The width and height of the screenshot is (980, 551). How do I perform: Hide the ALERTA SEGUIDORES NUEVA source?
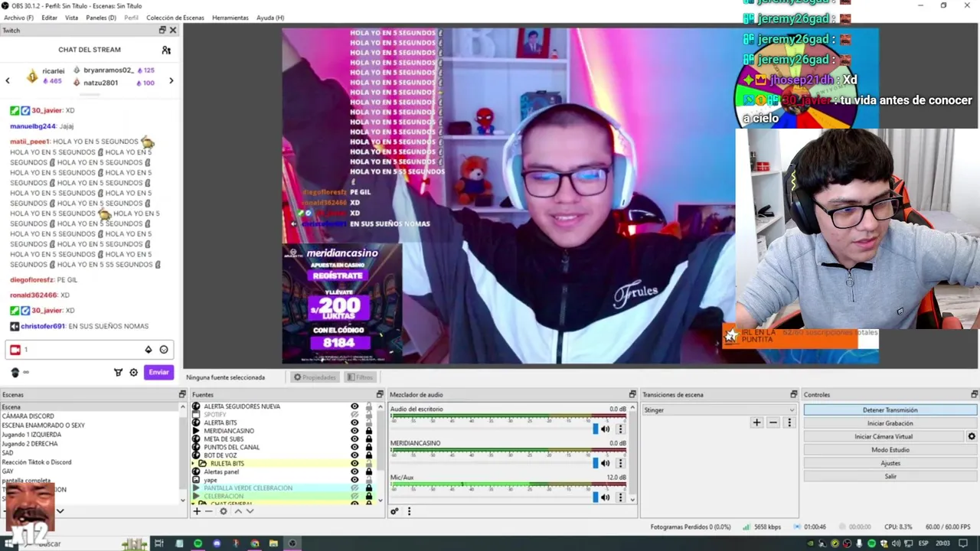point(354,406)
